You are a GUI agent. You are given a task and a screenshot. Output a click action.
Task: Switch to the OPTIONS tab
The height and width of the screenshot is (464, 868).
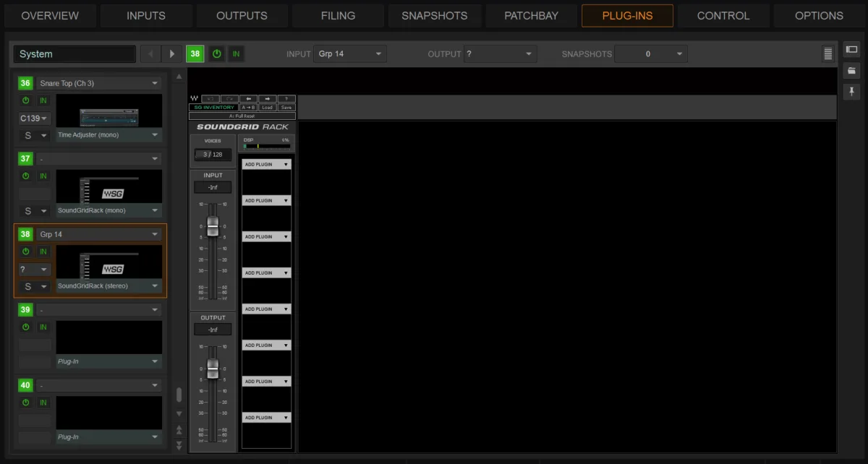point(819,15)
